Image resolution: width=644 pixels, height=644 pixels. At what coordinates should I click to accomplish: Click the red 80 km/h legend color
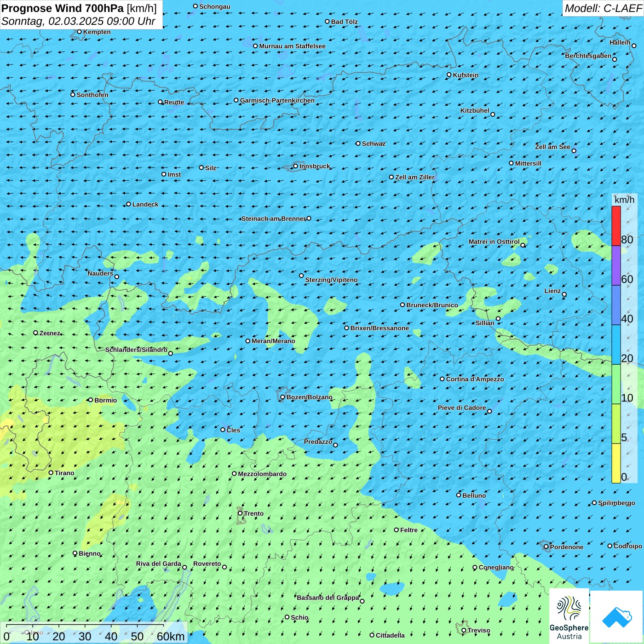(616, 226)
